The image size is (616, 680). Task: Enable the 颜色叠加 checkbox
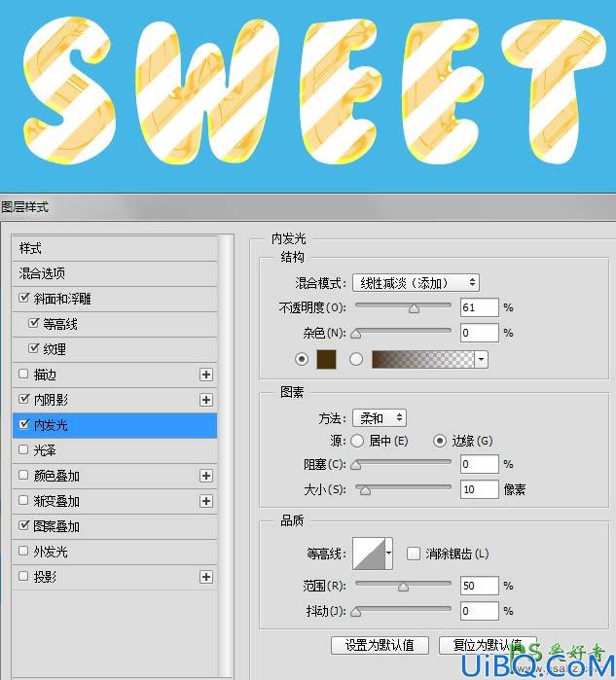(x=24, y=475)
